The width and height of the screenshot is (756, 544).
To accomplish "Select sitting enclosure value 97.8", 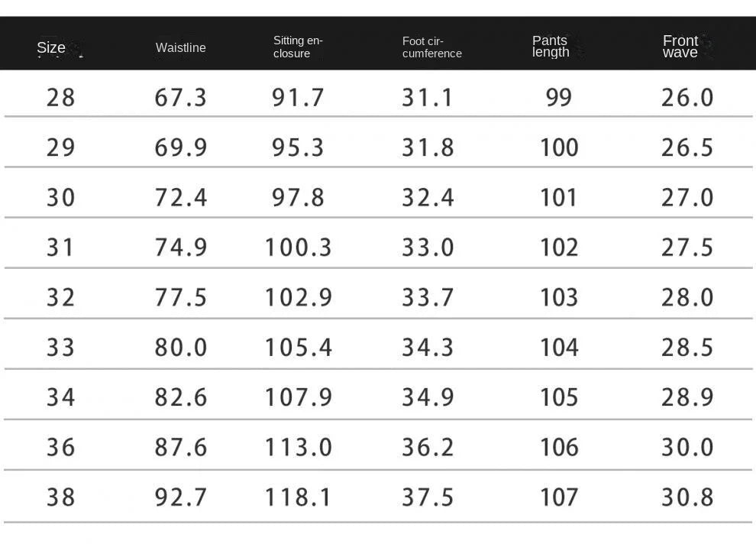I will coord(299,198).
